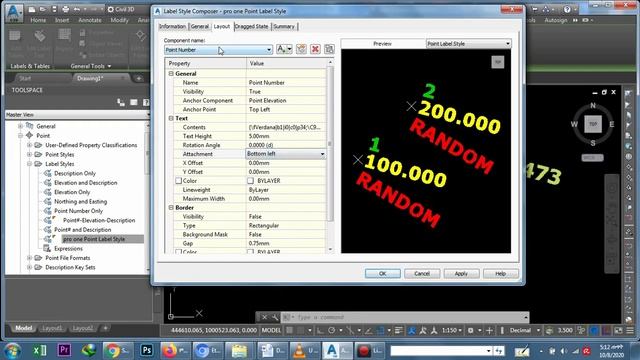
Task: Open Photoshop from the taskbar
Action: point(146,350)
